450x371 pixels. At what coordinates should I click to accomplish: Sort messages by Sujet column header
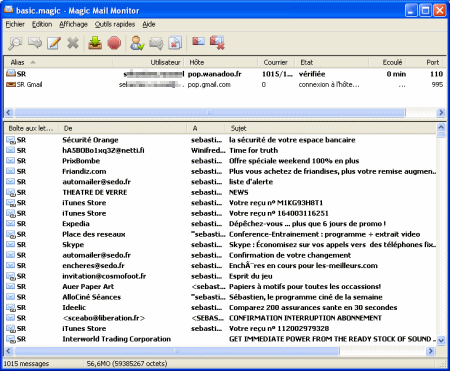tap(331, 128)
